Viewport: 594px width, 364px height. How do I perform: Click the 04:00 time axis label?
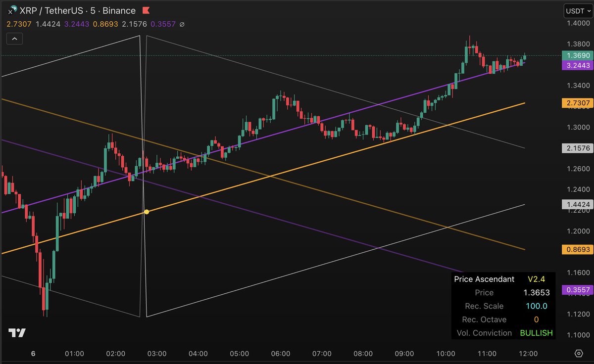198,354
